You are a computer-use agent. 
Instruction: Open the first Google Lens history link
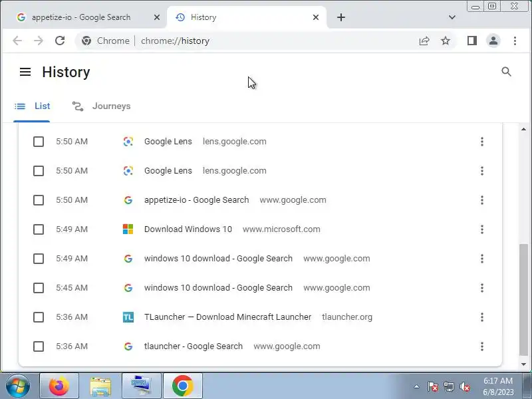tap(168, 142)
